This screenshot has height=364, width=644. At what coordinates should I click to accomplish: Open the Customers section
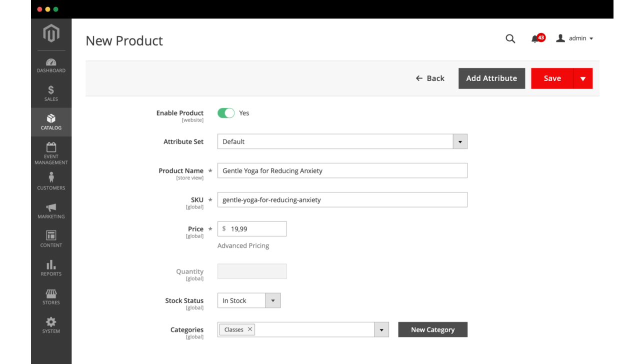pyautogui.click(x=51, y=181)
